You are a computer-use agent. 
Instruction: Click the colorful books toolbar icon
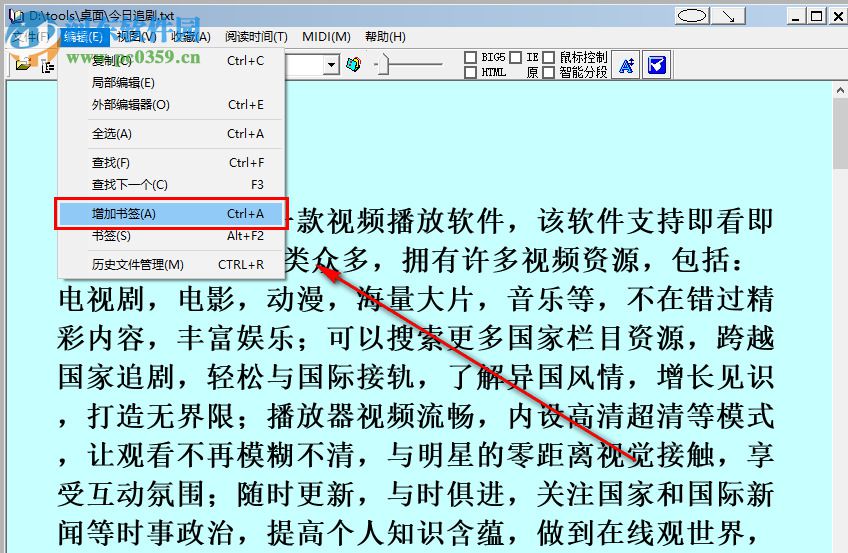[354, 65]
